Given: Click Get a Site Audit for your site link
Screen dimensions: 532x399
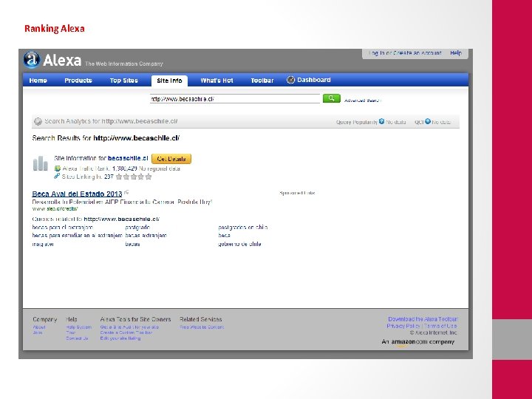Looking at the screenshot, I should (x=129, y=327).
